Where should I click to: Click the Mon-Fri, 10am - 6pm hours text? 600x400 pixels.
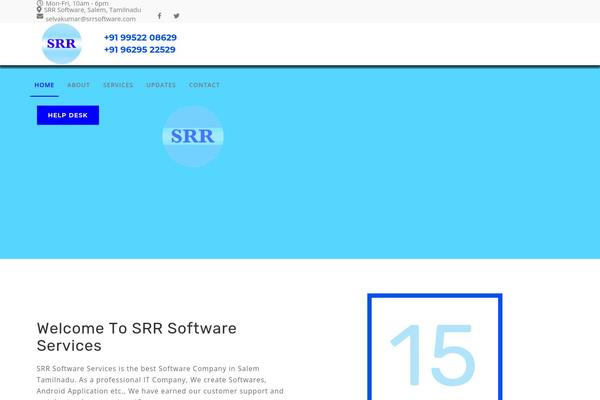point(77,3)
